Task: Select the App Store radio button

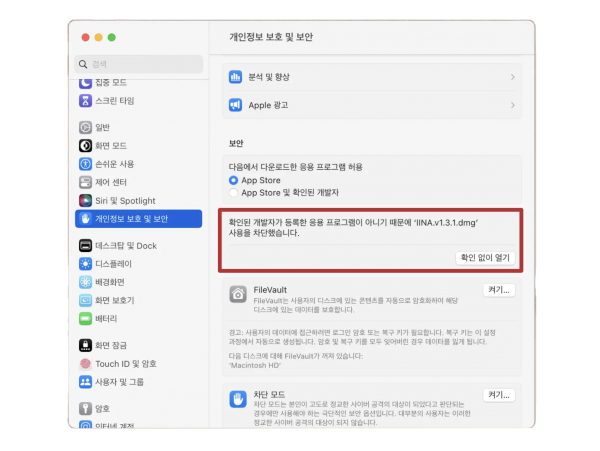Action: 233,180
